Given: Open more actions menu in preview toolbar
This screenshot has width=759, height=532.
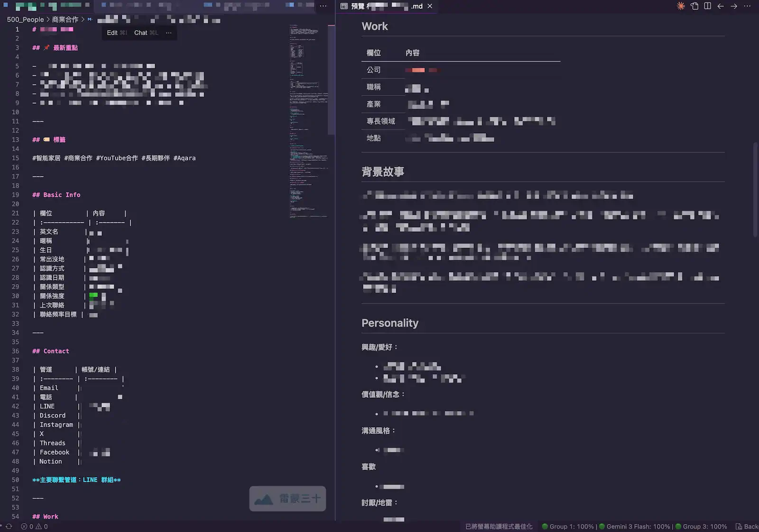Looking at the screenshot, I should (747, 6).
